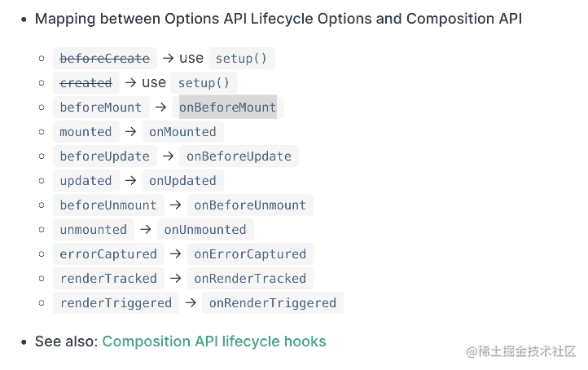The height and width of the screenshot is (370, 588).
Task: Click the onUpdated code label
Action: [x=182, y=181]
